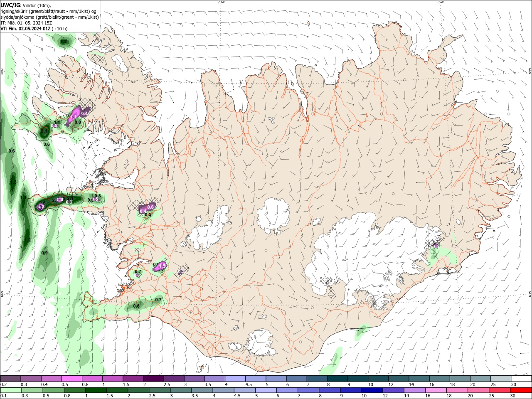Select the bright pink 0.5 swatch, upper scale
This screenshot has height=399, width=532.
[71, 378]
